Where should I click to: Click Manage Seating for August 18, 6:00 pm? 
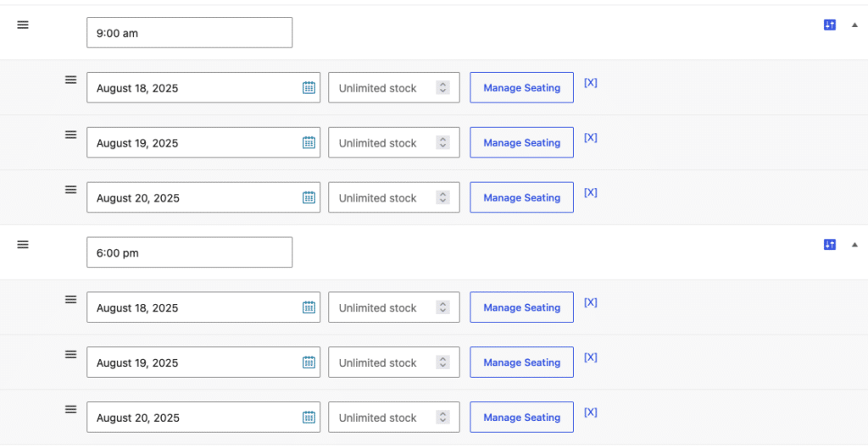coord(521,307)
